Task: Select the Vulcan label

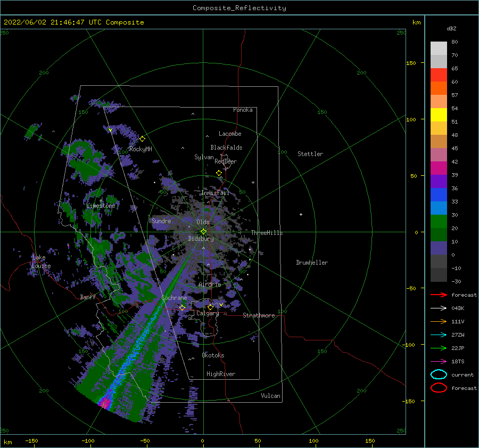Action: 270,396
